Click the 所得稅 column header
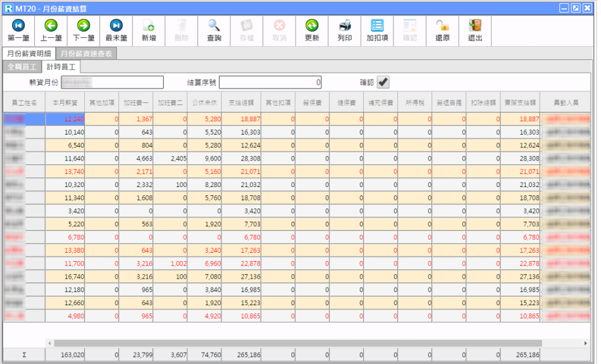The width and height of the screenshot is (601, 364). (415, 102)
